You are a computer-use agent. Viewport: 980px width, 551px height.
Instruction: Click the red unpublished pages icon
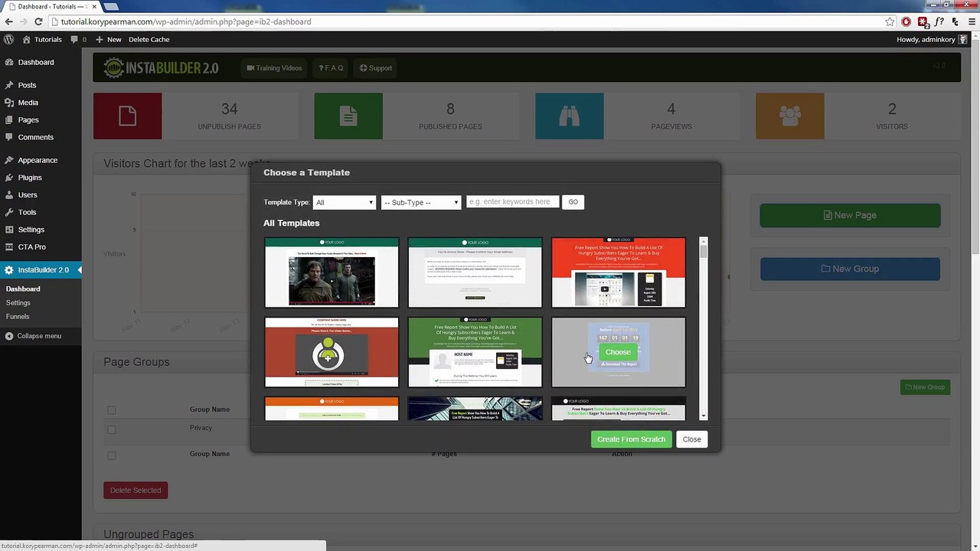click(127, 116)
